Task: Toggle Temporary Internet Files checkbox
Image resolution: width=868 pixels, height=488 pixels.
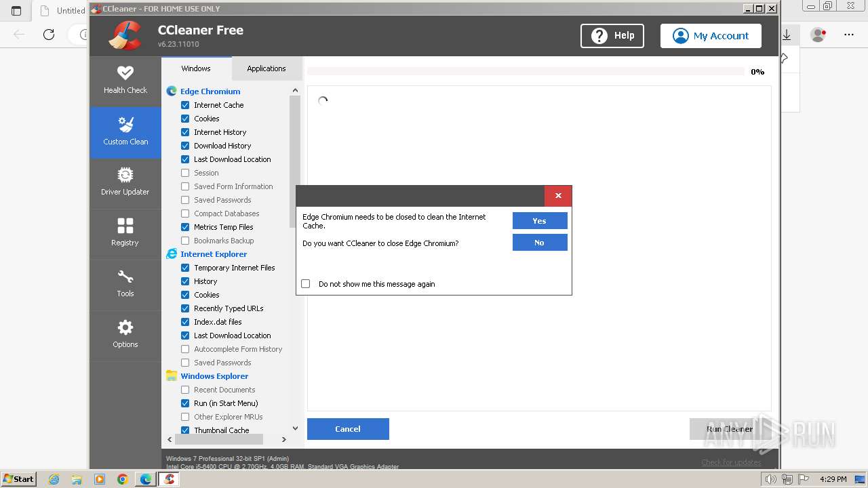Action: 185,268
